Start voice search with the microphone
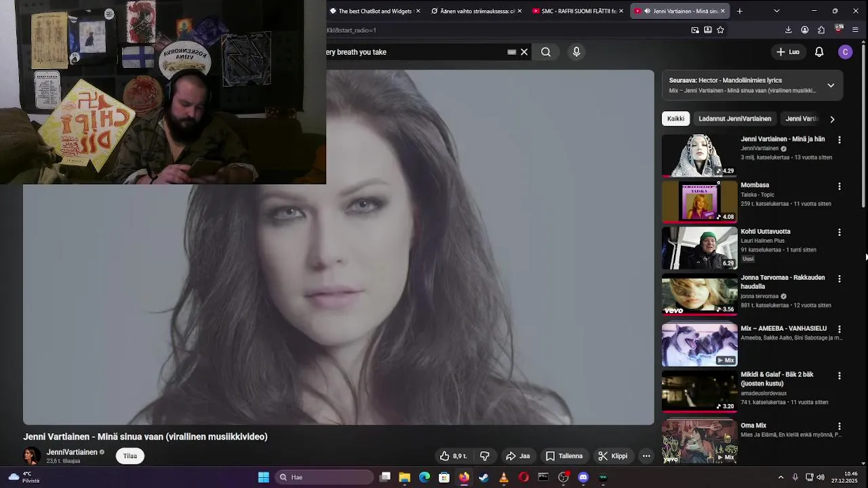Viewport: 868px width, 488px height. point(576,52)
